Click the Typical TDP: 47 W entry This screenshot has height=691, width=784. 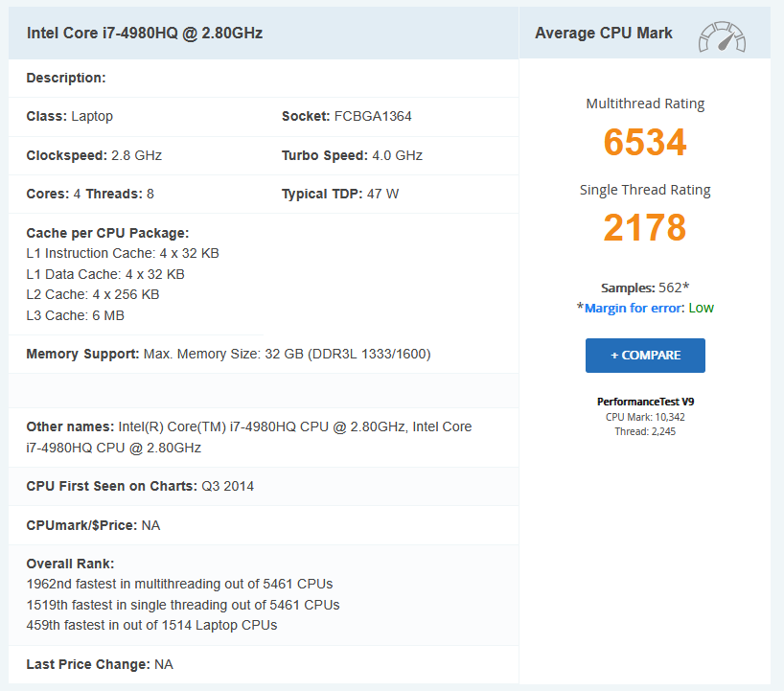tap(340, 194)
